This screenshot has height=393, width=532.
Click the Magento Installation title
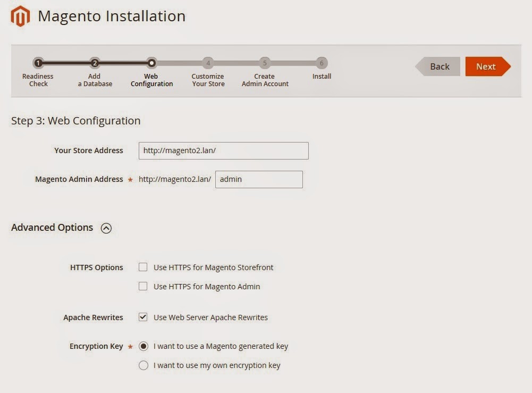112,16
